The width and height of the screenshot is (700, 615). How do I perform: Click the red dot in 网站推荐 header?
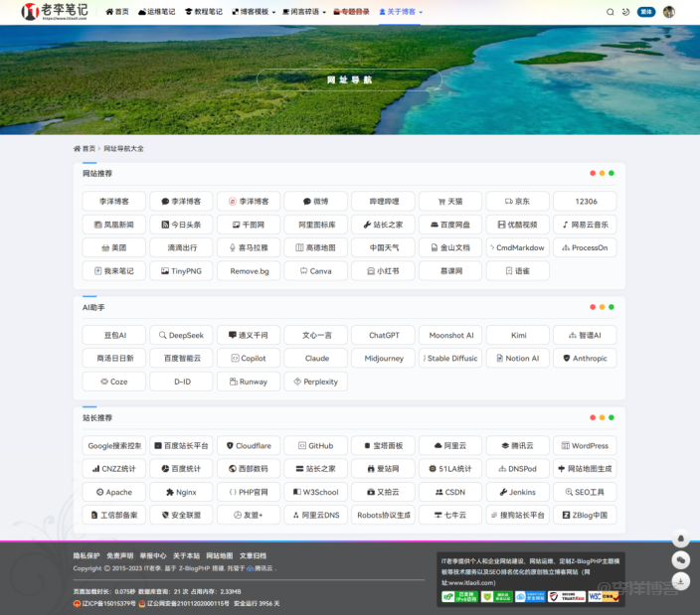[x=593, y=173]
